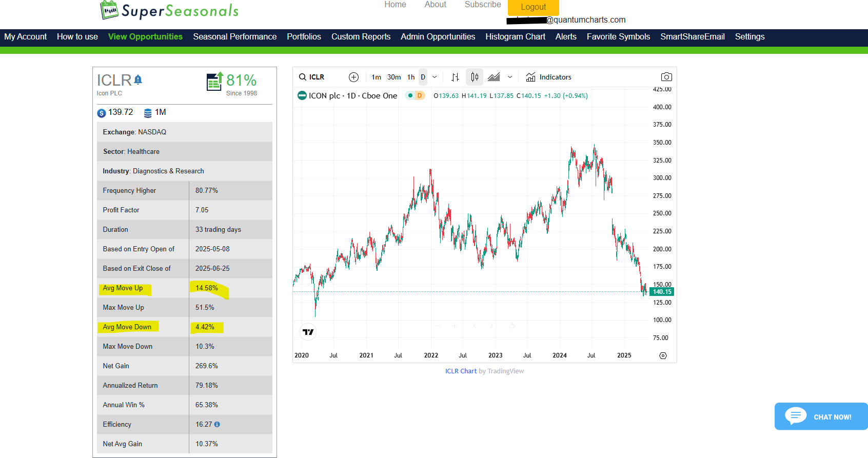Click the 81% since 1998 value
The image size is (868, 458).
241,80
